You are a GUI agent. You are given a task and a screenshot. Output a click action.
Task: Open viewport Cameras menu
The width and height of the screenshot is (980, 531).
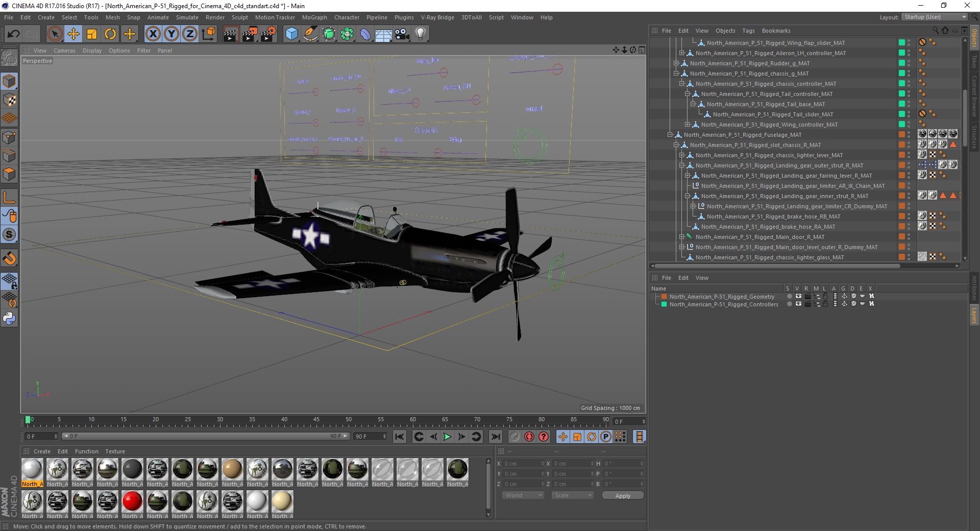[64, 51]
